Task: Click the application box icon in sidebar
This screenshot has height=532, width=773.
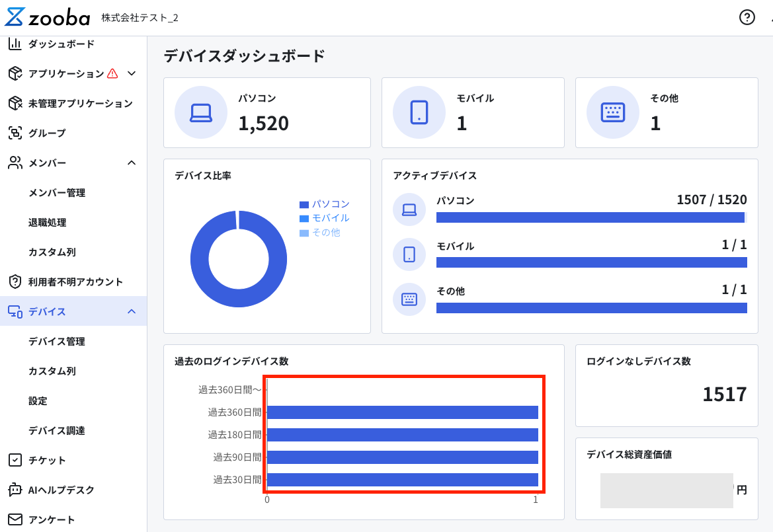Action: point(15,73)
